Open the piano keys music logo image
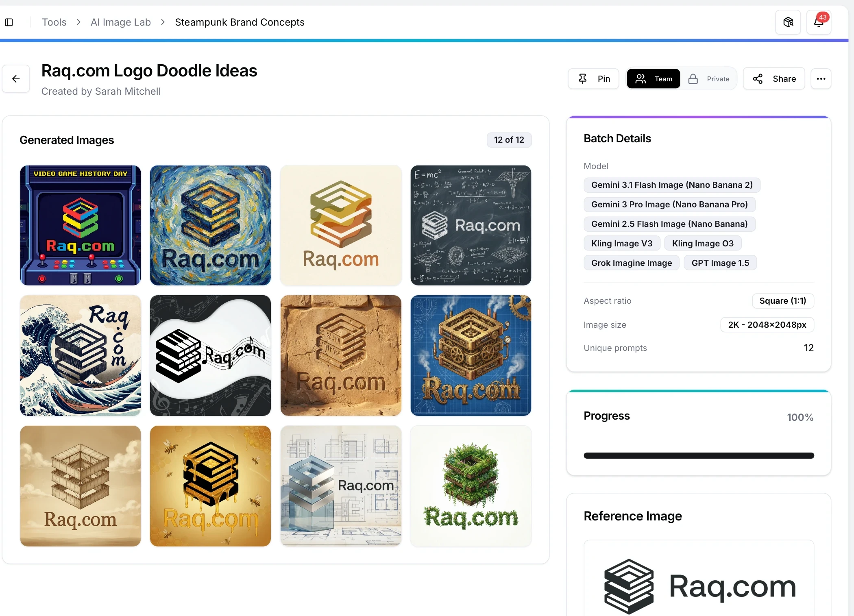Viewport: 854px width, 616px height. tap(210, 355)
